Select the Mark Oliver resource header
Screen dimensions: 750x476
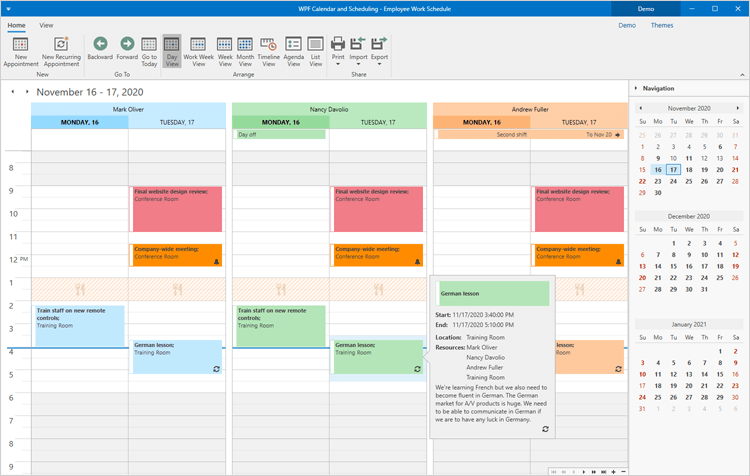(128, 109)
